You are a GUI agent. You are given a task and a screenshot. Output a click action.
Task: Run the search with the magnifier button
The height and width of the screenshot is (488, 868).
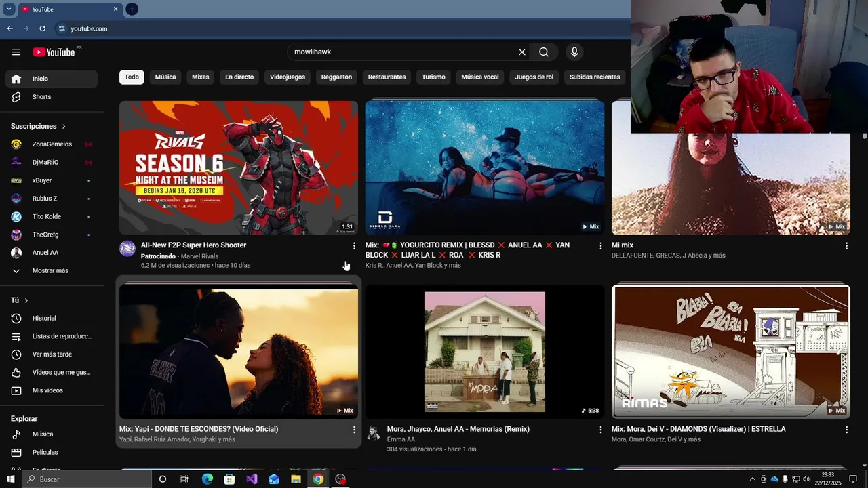tap(544, 52)
